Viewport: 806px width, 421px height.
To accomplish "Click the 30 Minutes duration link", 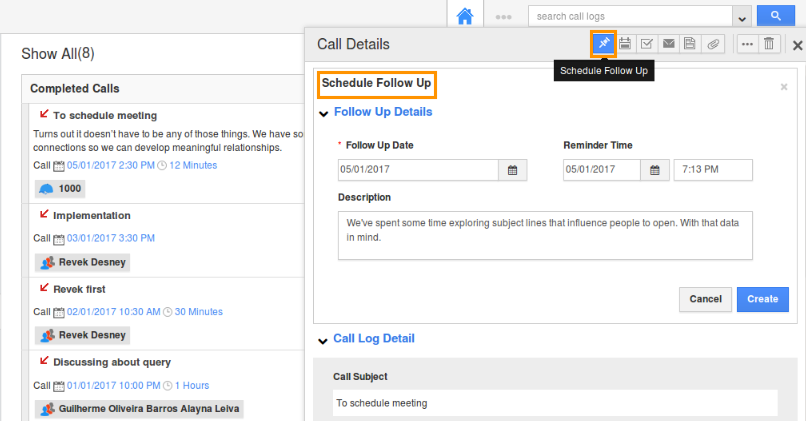I will click(198, 312).
